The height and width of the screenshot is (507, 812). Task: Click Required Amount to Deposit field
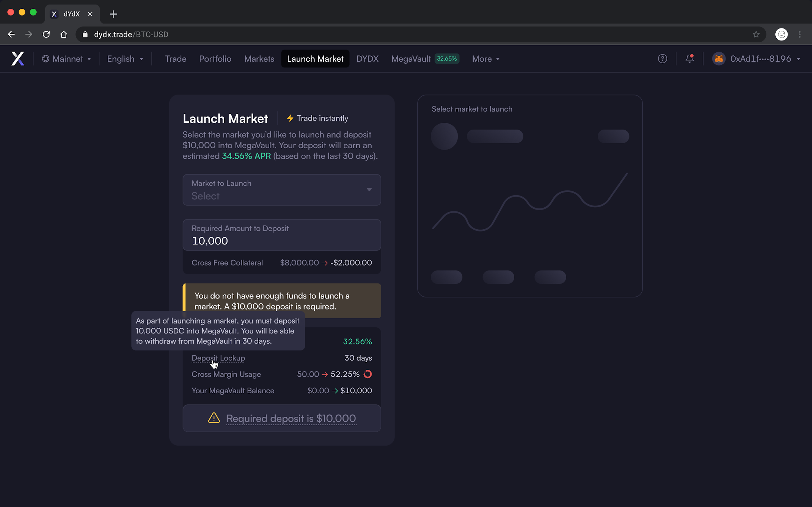coord(281,235)
